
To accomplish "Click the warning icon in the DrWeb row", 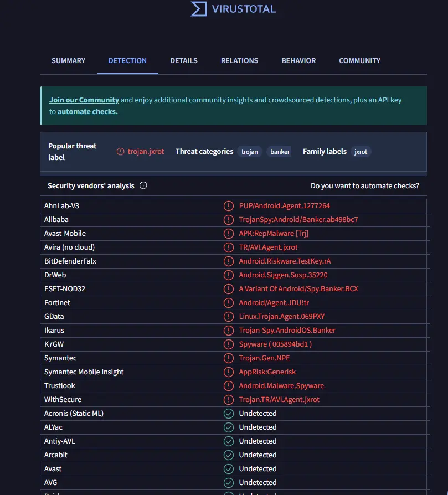I will [229, 275].
